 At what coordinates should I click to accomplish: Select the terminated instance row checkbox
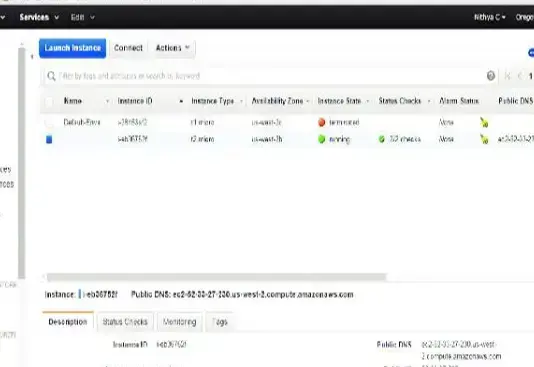49,122
